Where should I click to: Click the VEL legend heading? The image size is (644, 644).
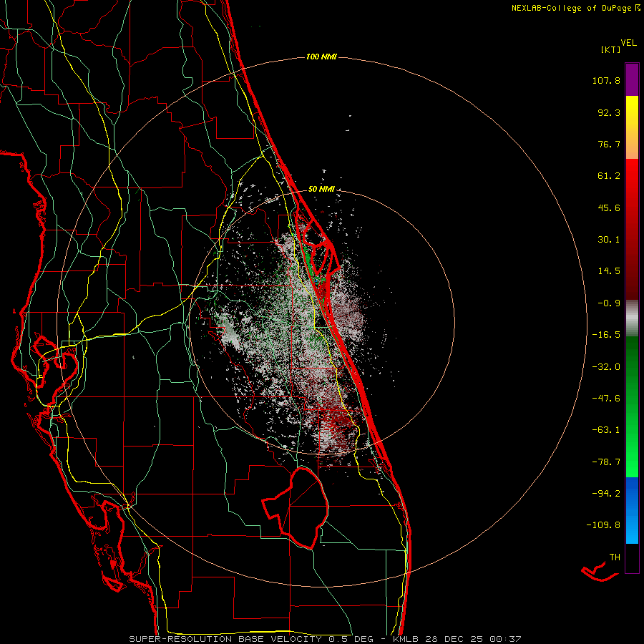click(x=628, y=42)
